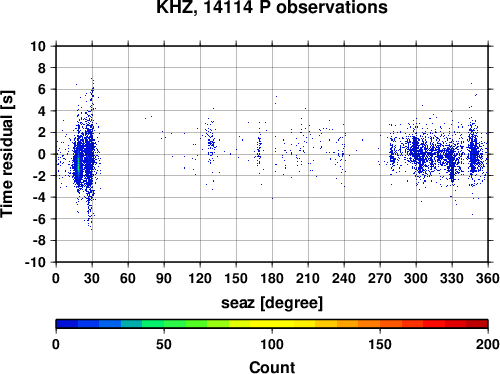Click the plot title 'KHZ, 14114 P observations'
Viewport: 500px width, 374px height.
pos(272,7)
